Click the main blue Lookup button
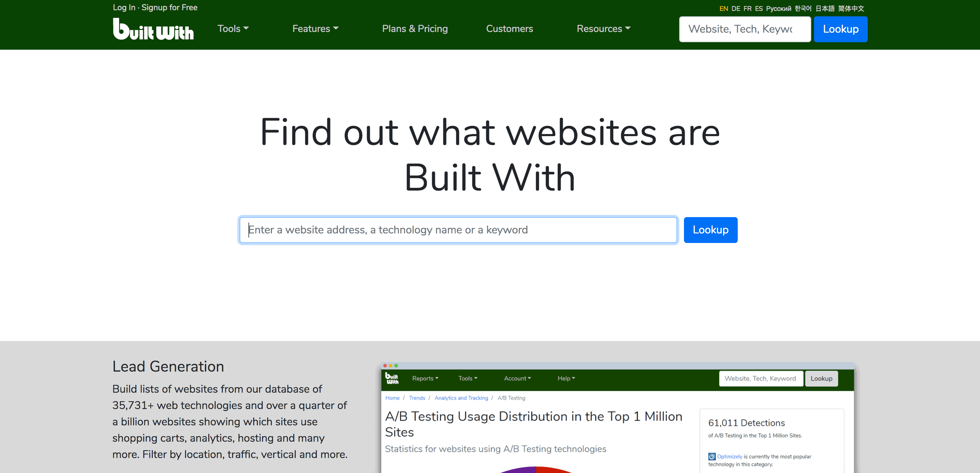The width and height of the screenshot is (980, 473). (x=710, y=230)
